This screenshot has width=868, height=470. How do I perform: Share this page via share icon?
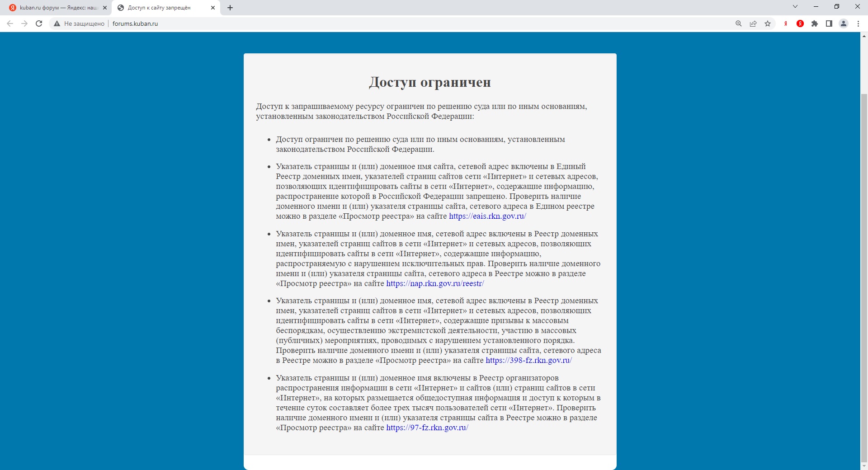click(x=753, y=23)
